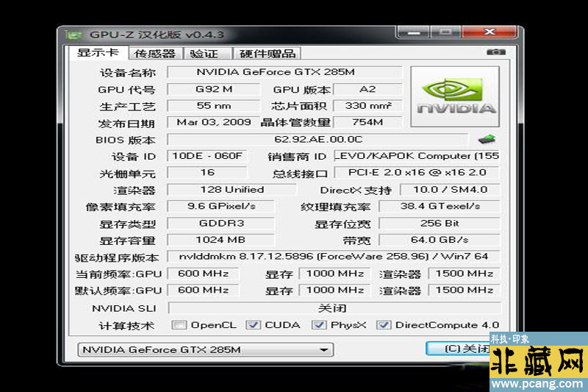Toggle the DirectCompute 4.0 checkbox
588x392 pixels.
384,325
